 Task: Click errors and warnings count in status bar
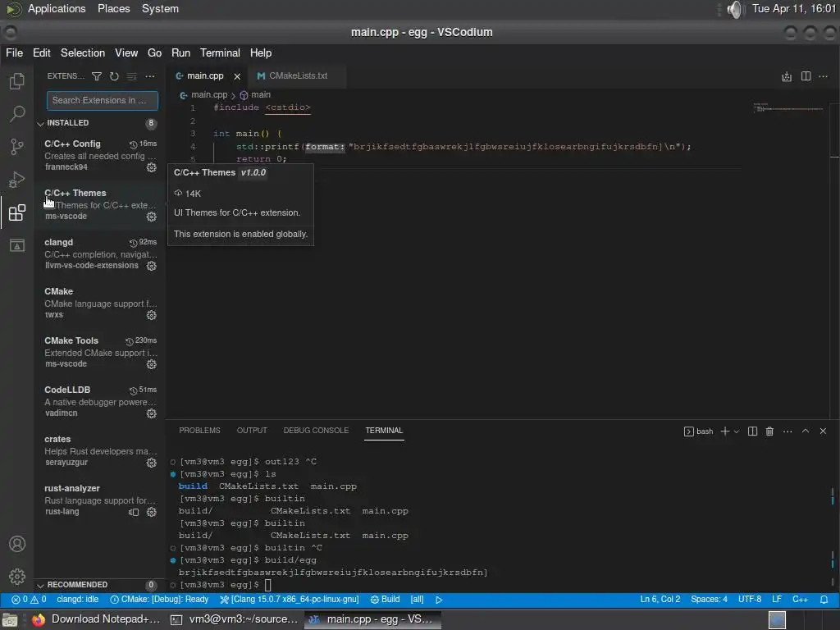pyautogui.click(x=29, y=600)
